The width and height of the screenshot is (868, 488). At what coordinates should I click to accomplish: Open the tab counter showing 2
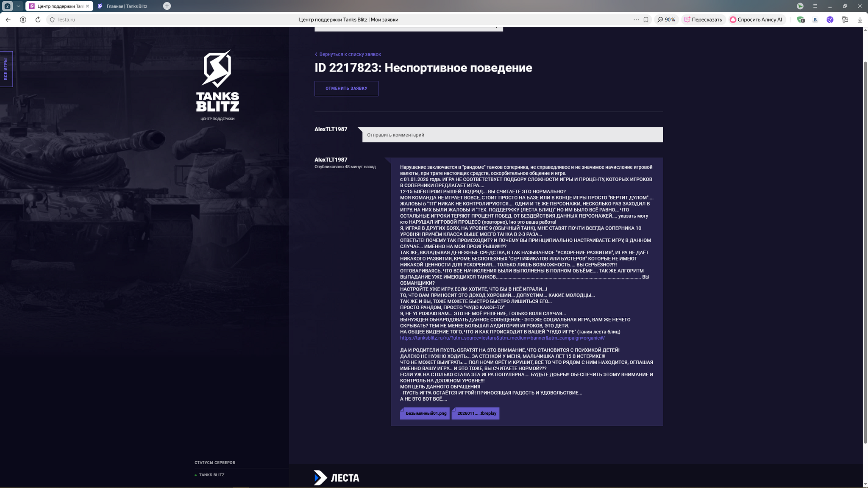pos(7,6)
